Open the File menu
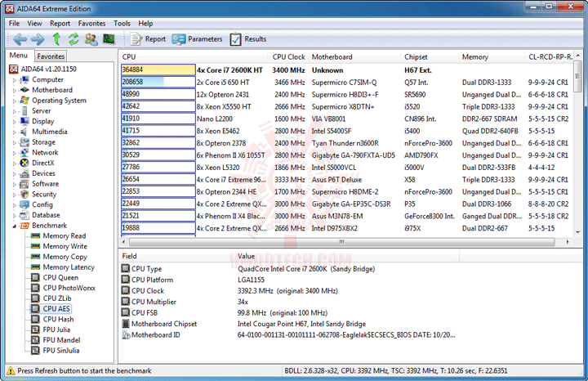The height and width of the screenshot is (381, 588). (x=14, y=23)
